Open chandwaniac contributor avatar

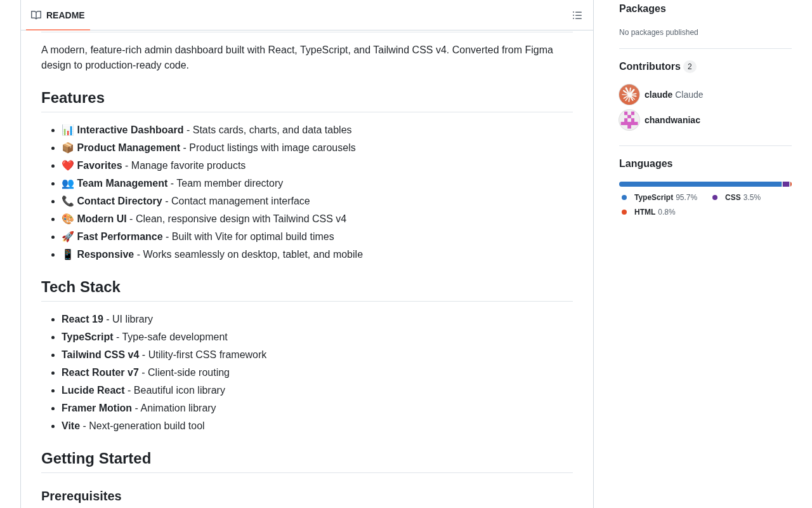[629, 120]
